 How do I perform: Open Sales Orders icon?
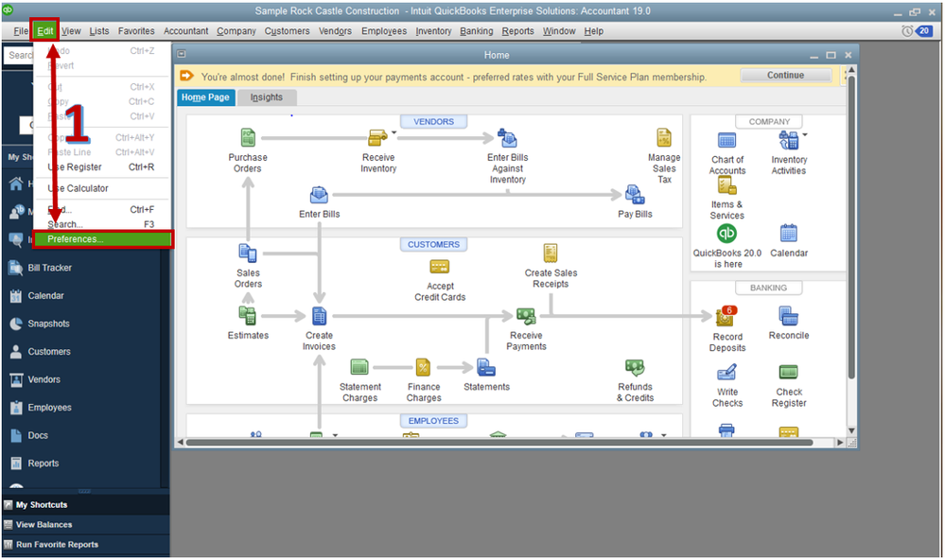click(248, 254)
